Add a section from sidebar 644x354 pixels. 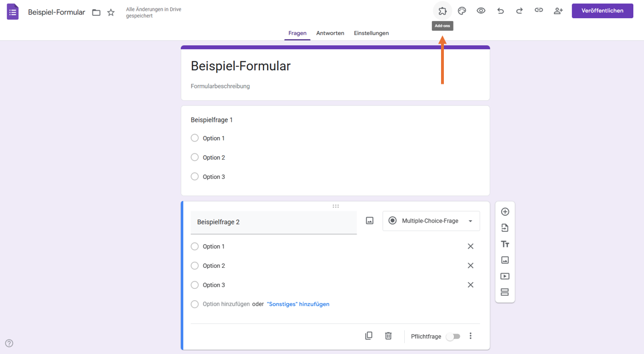point(505,292)
